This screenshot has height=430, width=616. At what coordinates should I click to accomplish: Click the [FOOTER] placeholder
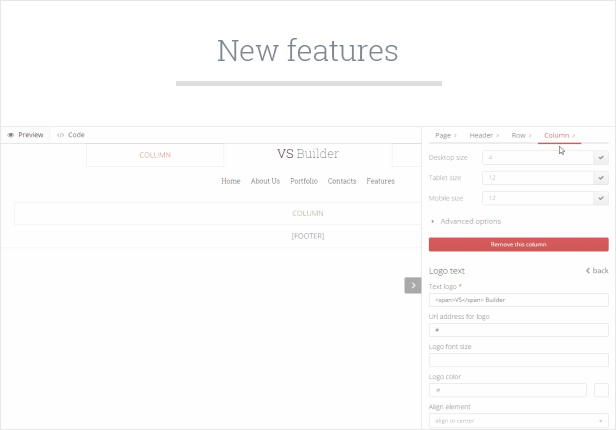[308, 236]
